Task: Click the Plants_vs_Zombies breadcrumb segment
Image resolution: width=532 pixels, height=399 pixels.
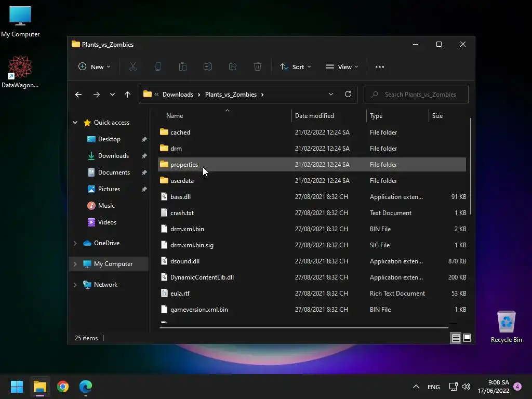Action: pyautogui.click(x=231, y=95)
